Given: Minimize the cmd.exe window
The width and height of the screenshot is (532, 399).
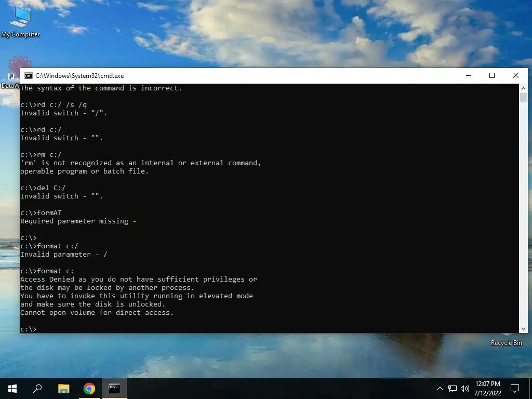Looking at the screenshot, I should point(469,76).
